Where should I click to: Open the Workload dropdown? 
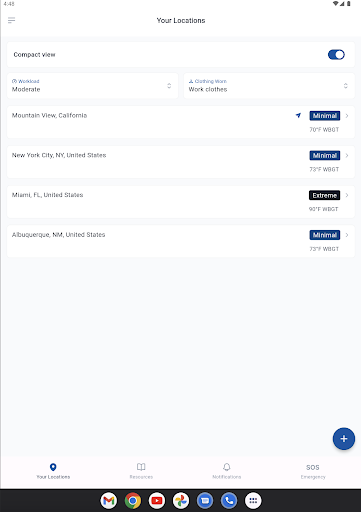tap(92, 86)
